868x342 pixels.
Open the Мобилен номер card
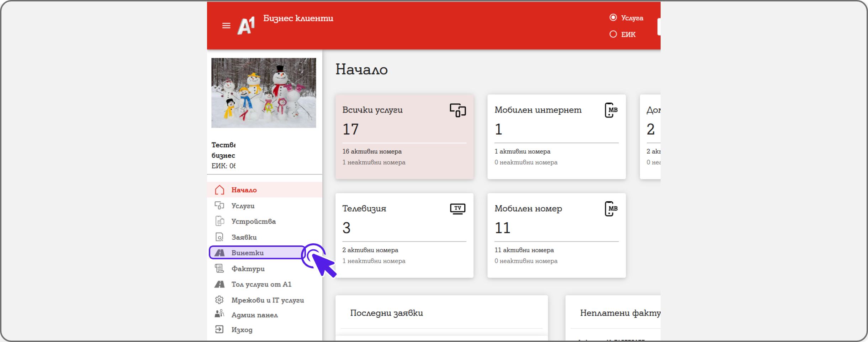point(556,235)
